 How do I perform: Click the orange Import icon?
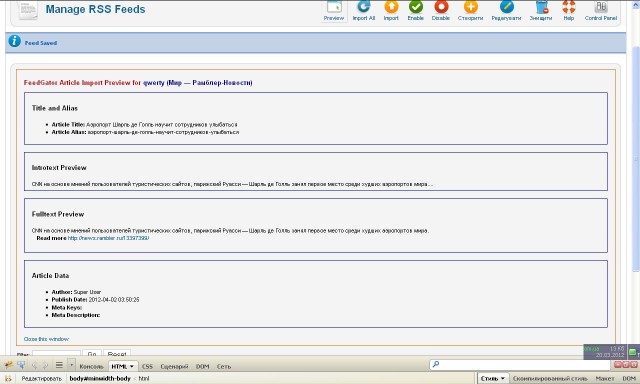pos(391,7)
